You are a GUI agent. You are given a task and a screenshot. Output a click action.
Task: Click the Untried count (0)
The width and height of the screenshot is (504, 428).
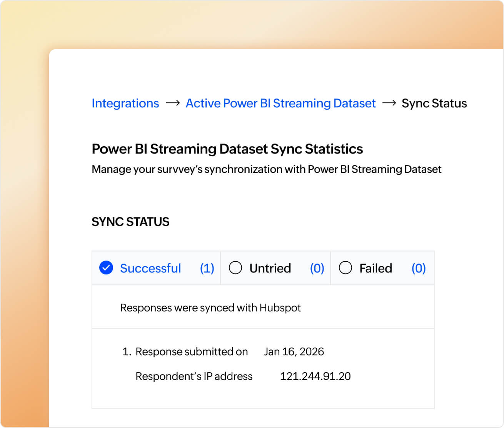[317, 268]
